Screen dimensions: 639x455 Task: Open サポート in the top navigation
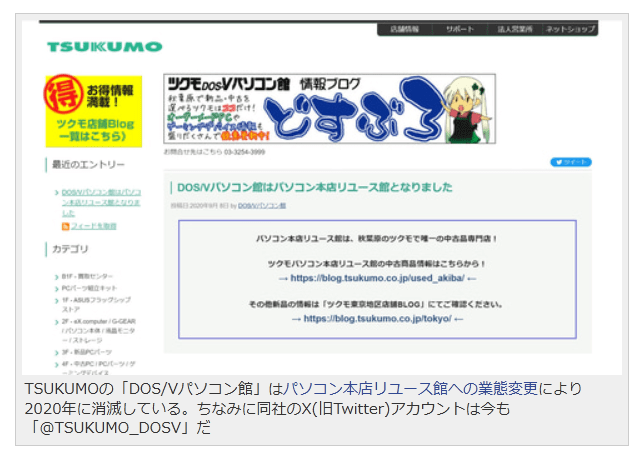click(x=460, y=30)
